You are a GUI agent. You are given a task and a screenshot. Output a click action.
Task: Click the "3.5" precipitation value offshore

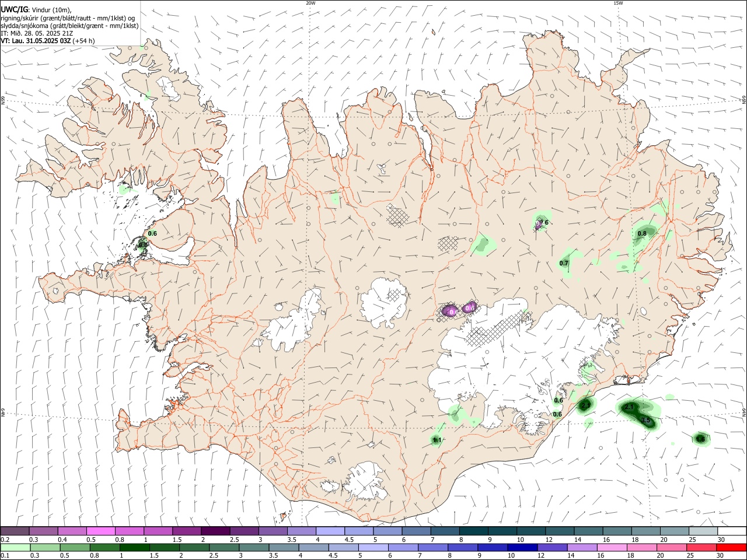click(x=645, y=421)
